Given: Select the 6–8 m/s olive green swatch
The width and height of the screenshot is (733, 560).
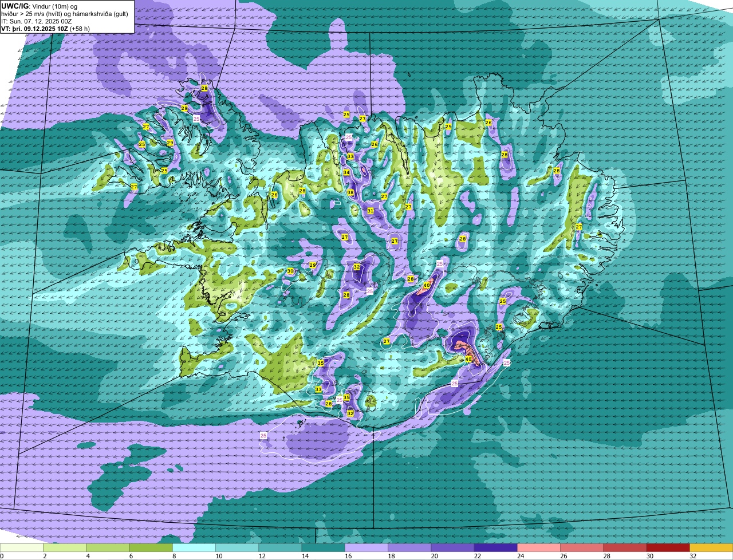Looking at the screenshot, I should tap(151, 548).
